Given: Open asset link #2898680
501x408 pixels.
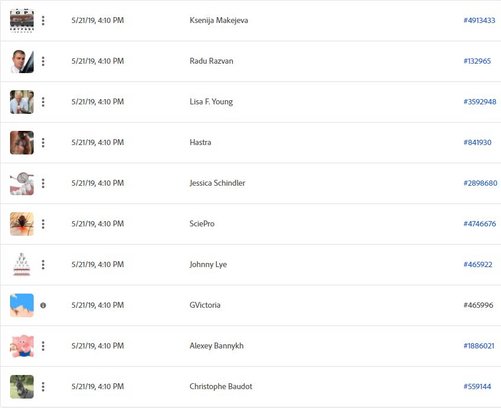Looking at the screenshot, I should click(480, 183).
